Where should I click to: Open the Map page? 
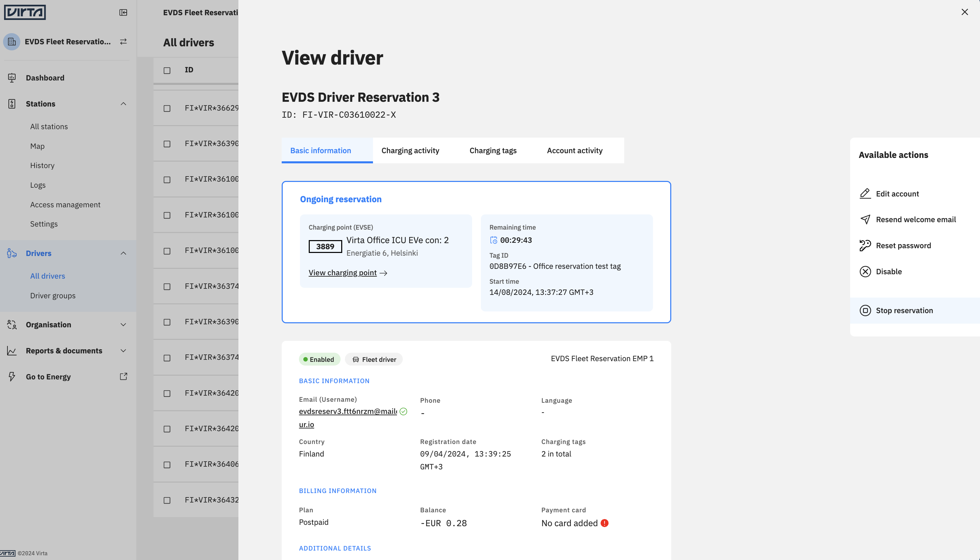coord(37,146)
